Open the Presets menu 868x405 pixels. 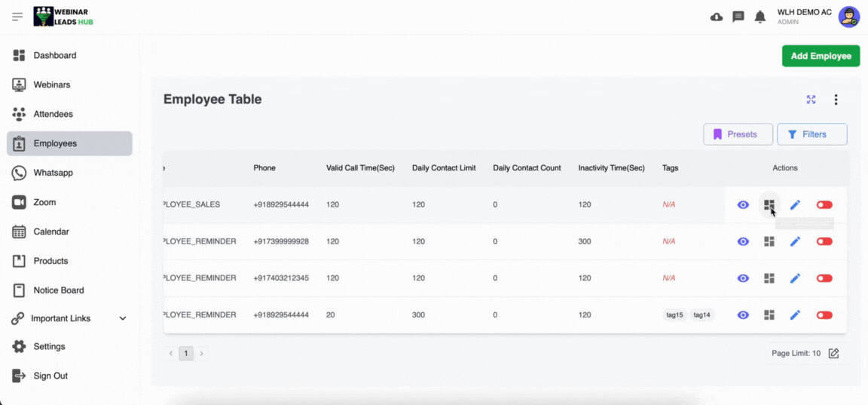pyautogui.click(x=738, y=134)
